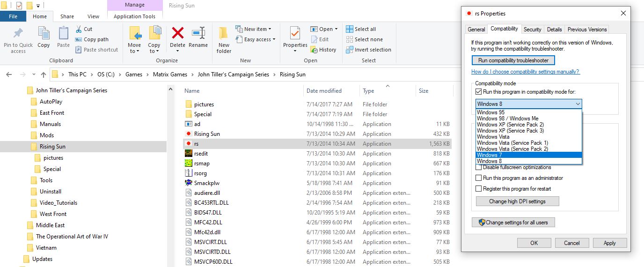Click Matrix Games in the address breadcrumb
644x267 pixels.
tap(170, 74)
